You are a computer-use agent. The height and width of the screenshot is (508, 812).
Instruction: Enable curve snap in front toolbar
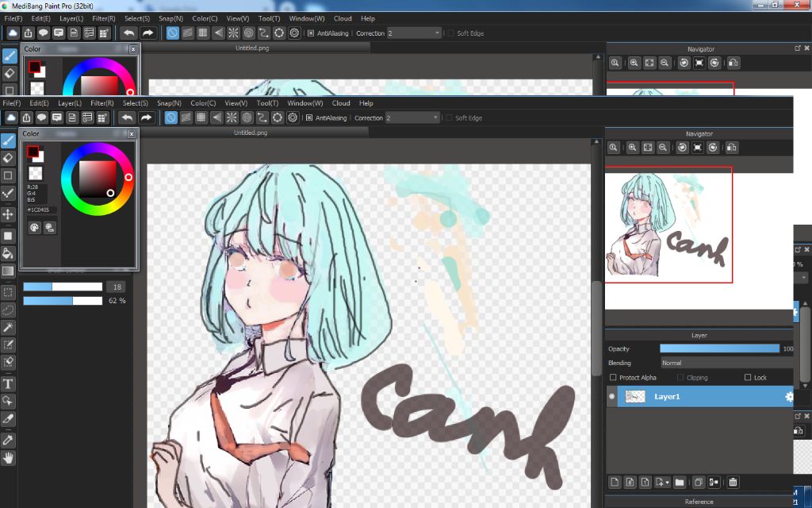tap(262, 117)
